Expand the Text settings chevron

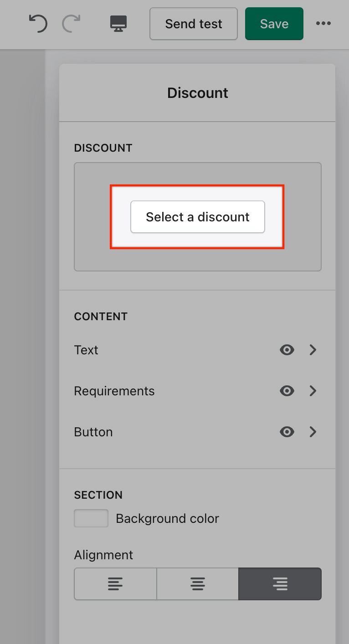point(313,350)
